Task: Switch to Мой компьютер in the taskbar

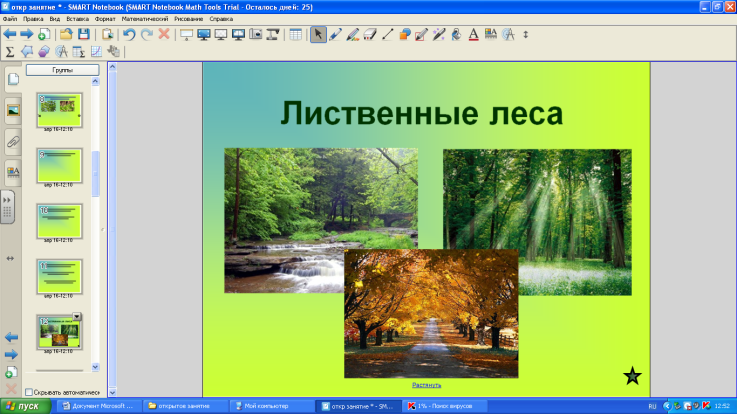Action: pos(270,406)
